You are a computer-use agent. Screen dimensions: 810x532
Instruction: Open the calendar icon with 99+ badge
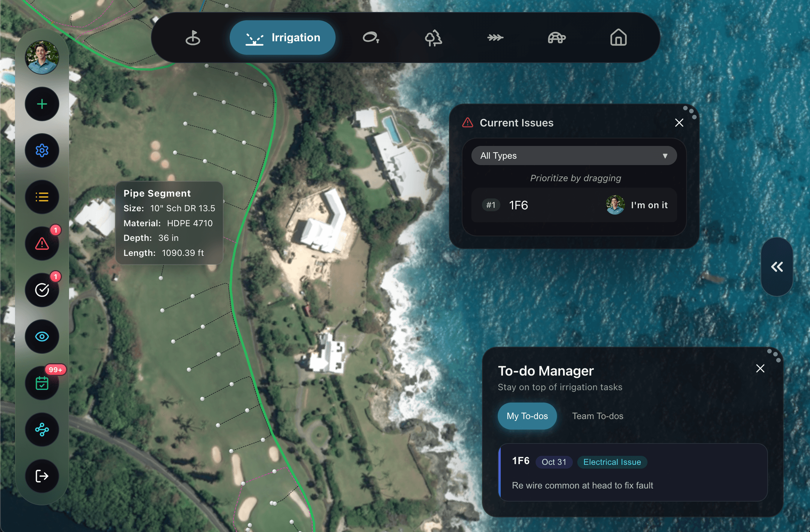42,383
